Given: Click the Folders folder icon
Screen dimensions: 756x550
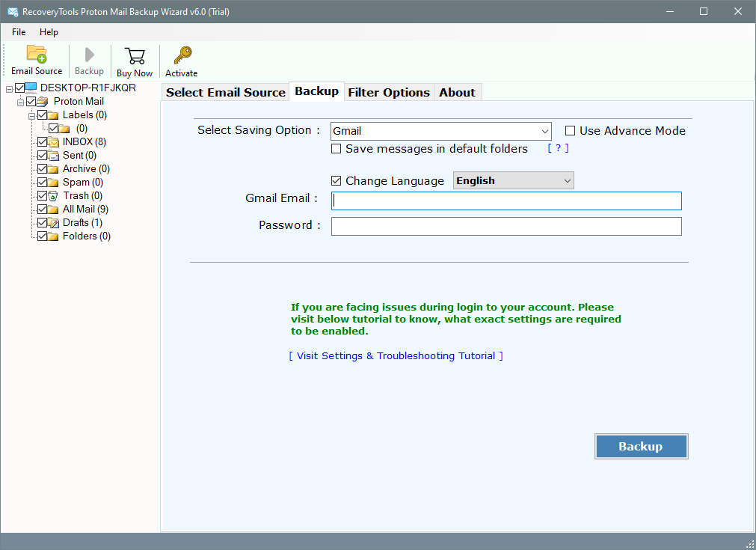Looking at the screenshot, I should coord(53,236).
